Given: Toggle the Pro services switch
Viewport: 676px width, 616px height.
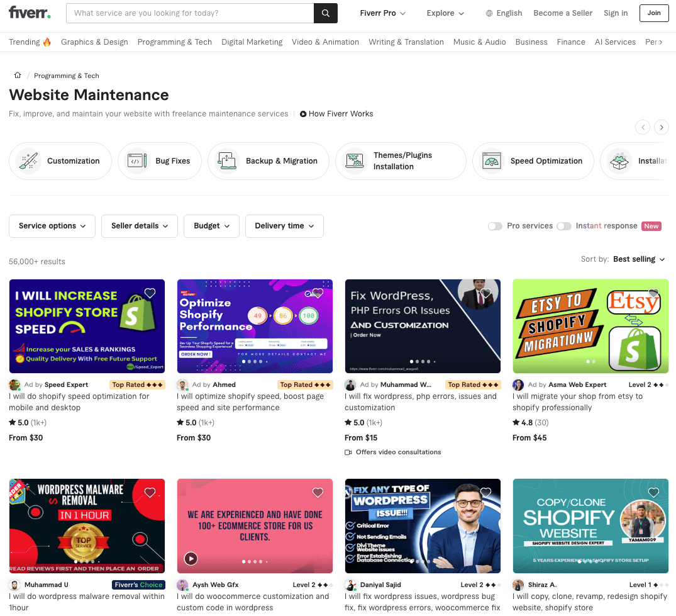Looking at the screenshot, I should [x=495, y=226].
